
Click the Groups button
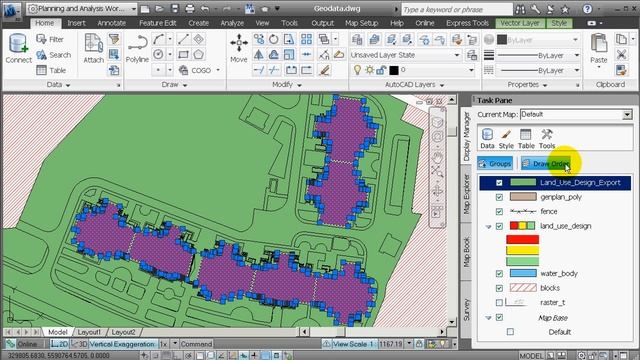(495, 164)
